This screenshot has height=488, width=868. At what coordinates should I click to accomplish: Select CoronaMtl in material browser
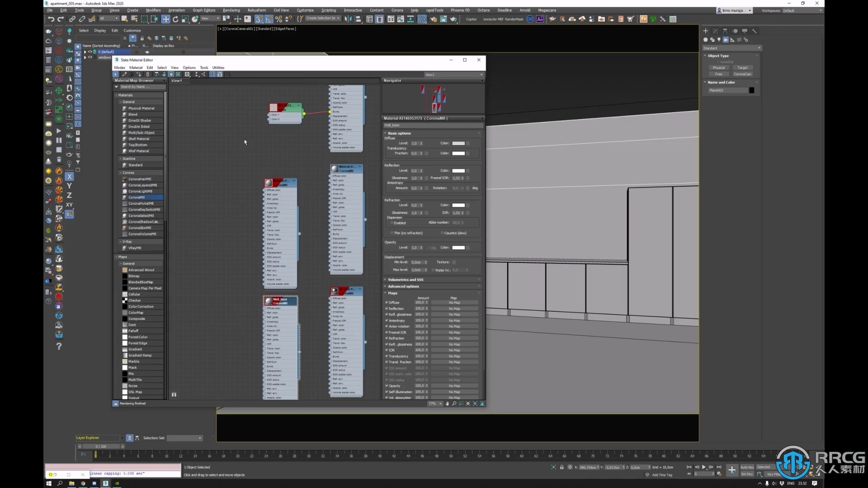pyautogui.click(x=142, y=197)
